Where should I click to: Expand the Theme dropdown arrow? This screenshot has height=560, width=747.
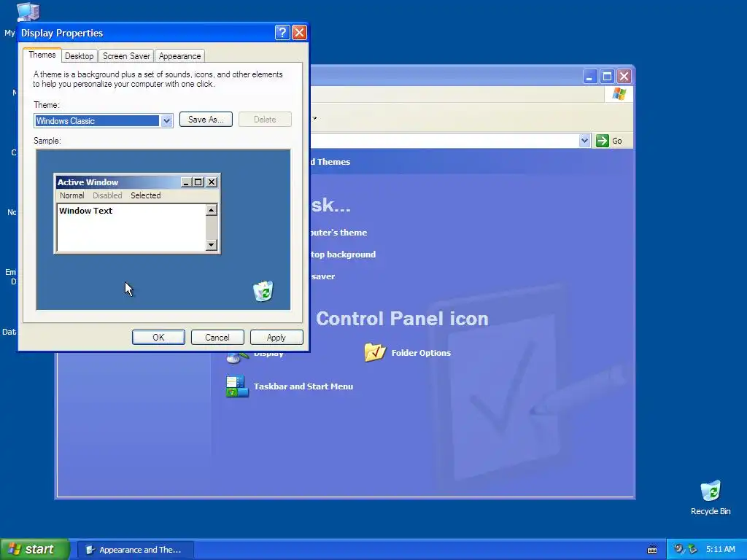coord(166,121)
